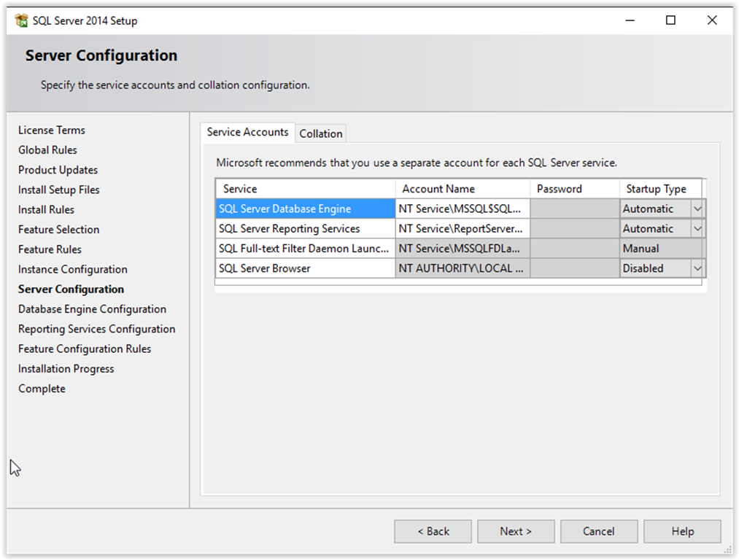Click the Startup Type column header
Viewport: 739px width, 560px height.
point(661,189)
